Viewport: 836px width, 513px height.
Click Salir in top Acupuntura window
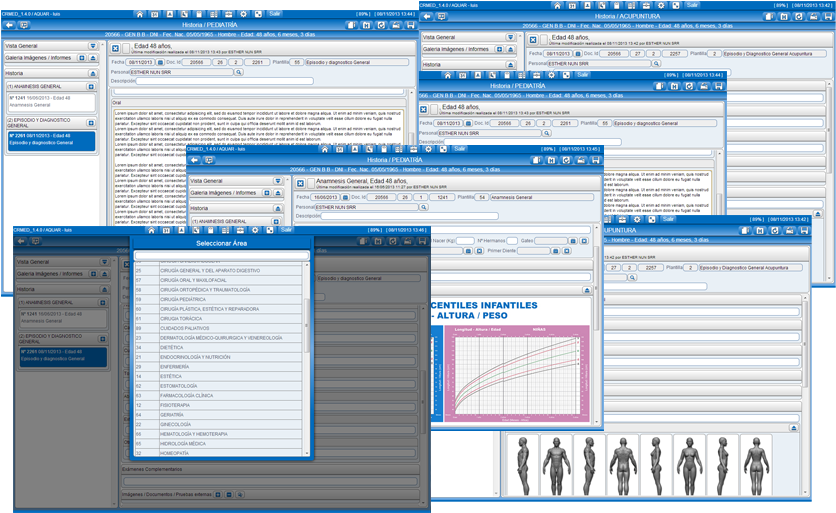[692, 5]
